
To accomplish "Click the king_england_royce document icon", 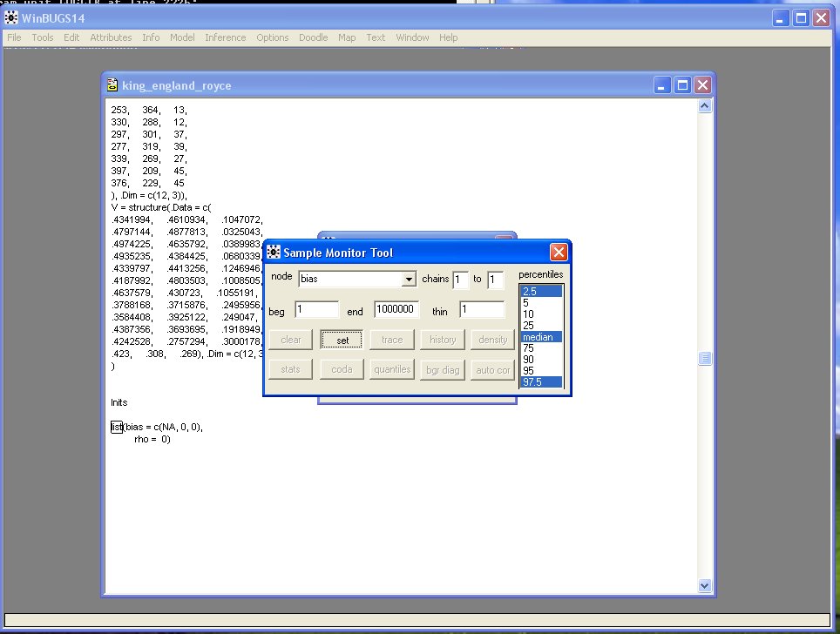I will (112, 85).
